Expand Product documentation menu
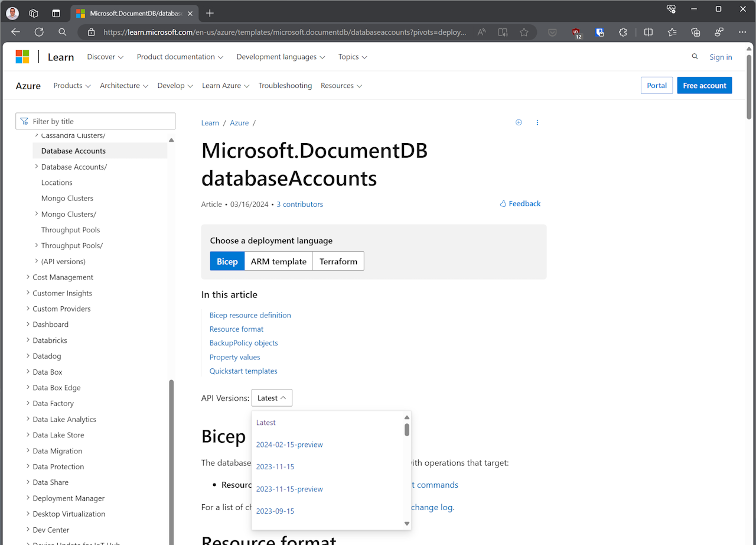The image size is (756, 545). pos(180,57)
